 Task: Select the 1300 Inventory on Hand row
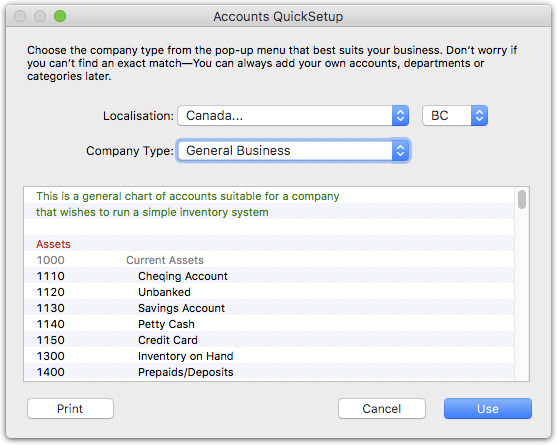coord(269,356)
